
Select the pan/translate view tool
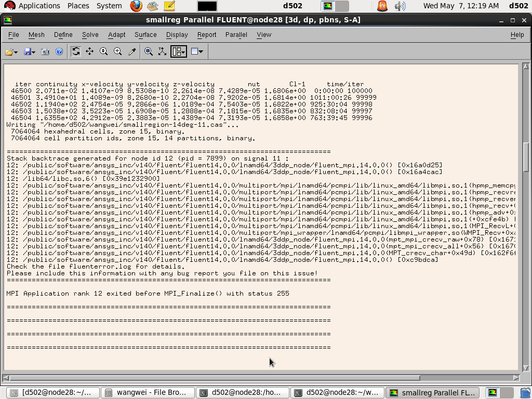pos(90,51)
